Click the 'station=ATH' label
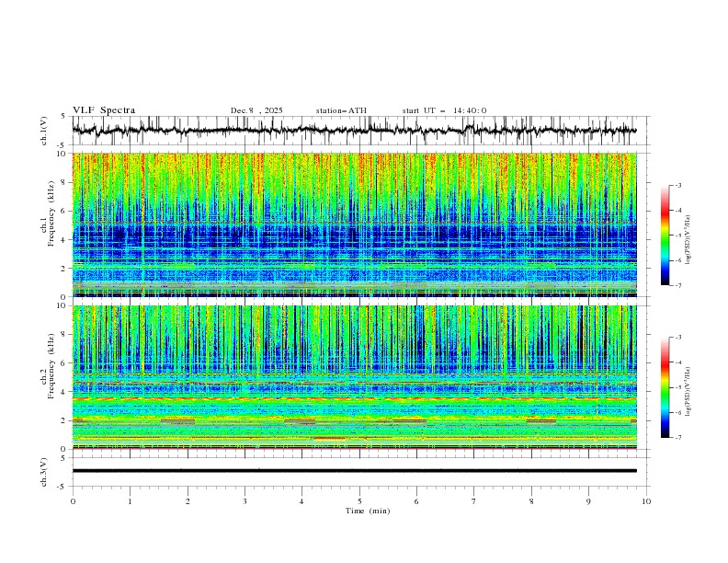728x563 pixels. tap(341, 110)
